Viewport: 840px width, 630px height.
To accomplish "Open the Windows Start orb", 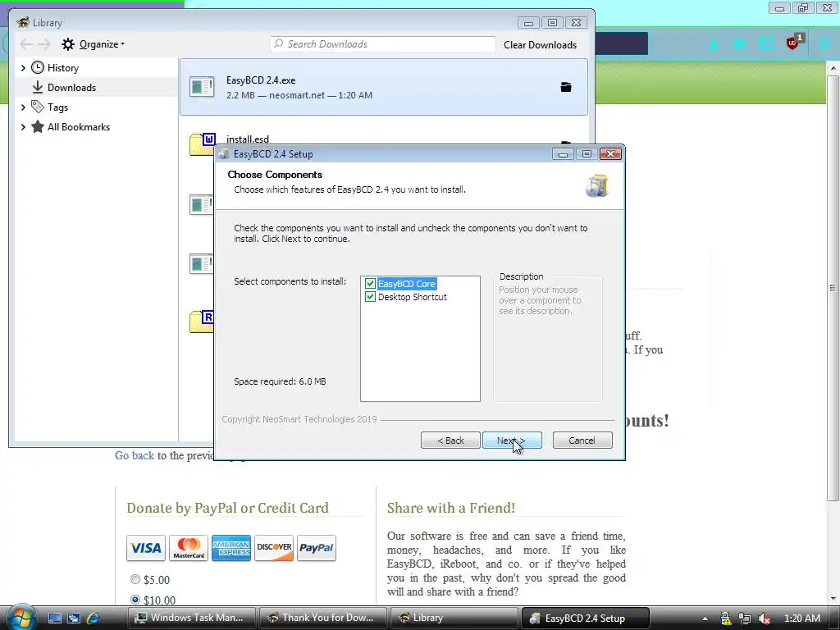I will [x=21, y=618].
